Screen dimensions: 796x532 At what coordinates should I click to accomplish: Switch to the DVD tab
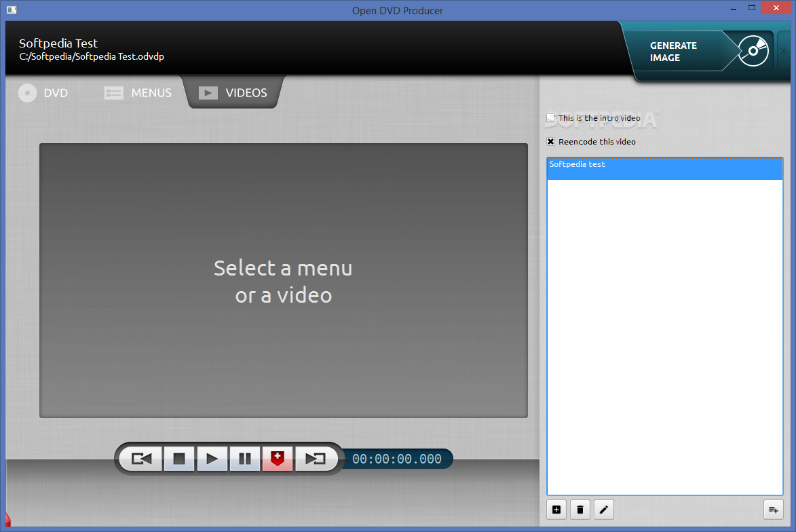(43, 93)
